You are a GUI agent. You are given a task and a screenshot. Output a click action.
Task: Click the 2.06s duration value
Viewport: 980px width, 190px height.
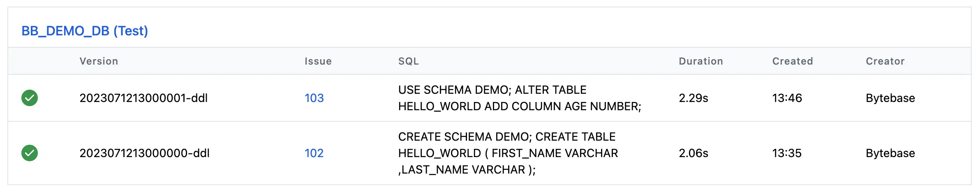[693, 153]
